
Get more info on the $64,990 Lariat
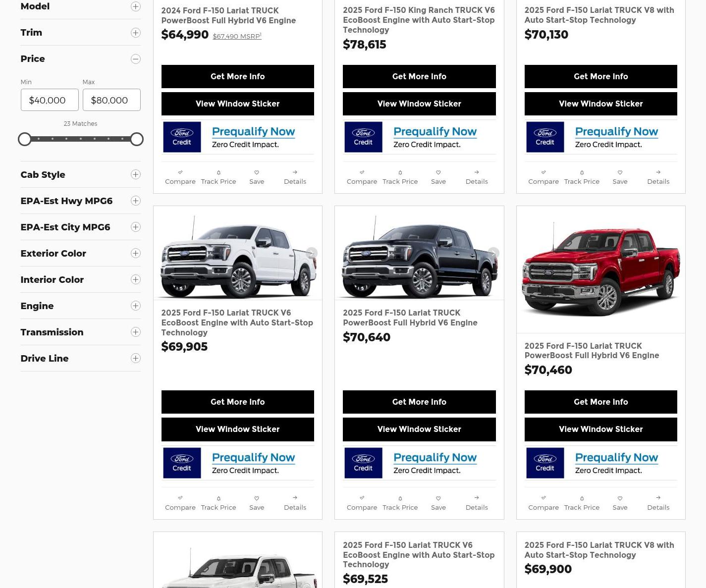[x=238, y=76]
